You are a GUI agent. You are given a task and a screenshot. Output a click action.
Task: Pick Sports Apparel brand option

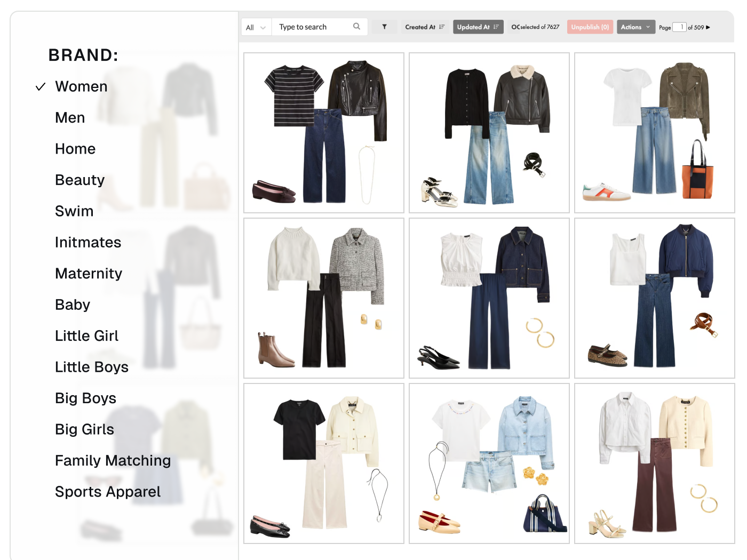107,492
